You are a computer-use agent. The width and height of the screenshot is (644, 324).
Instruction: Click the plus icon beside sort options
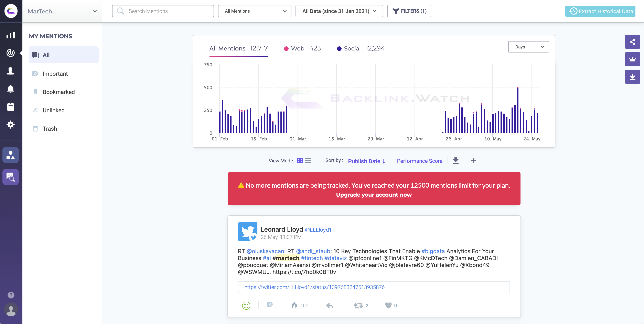[473, 161]
